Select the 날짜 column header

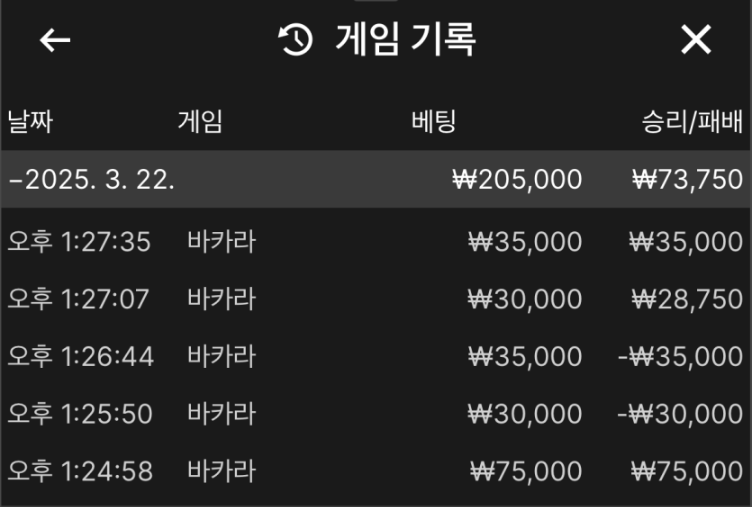pyautogui.click(x=30, y=123)
